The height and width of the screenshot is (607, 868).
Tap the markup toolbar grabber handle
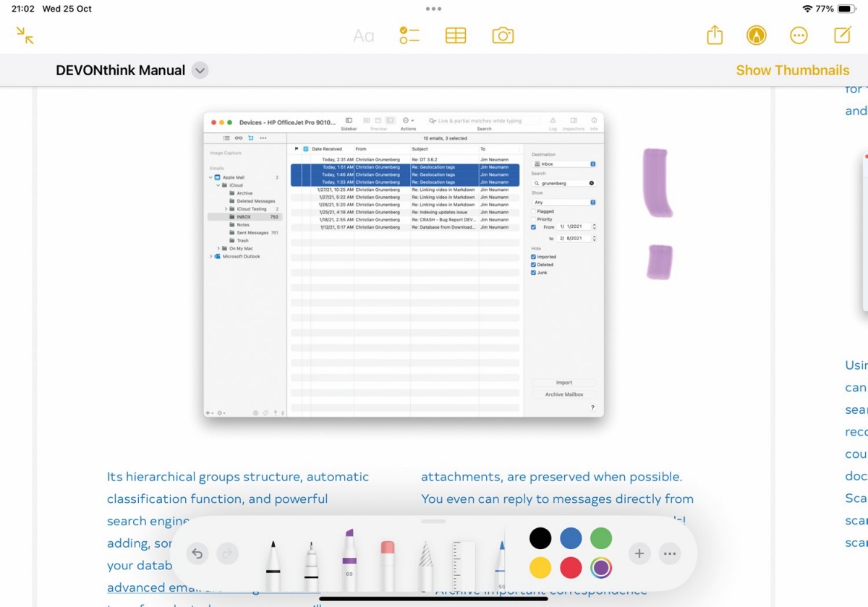[x=434, y=521]
